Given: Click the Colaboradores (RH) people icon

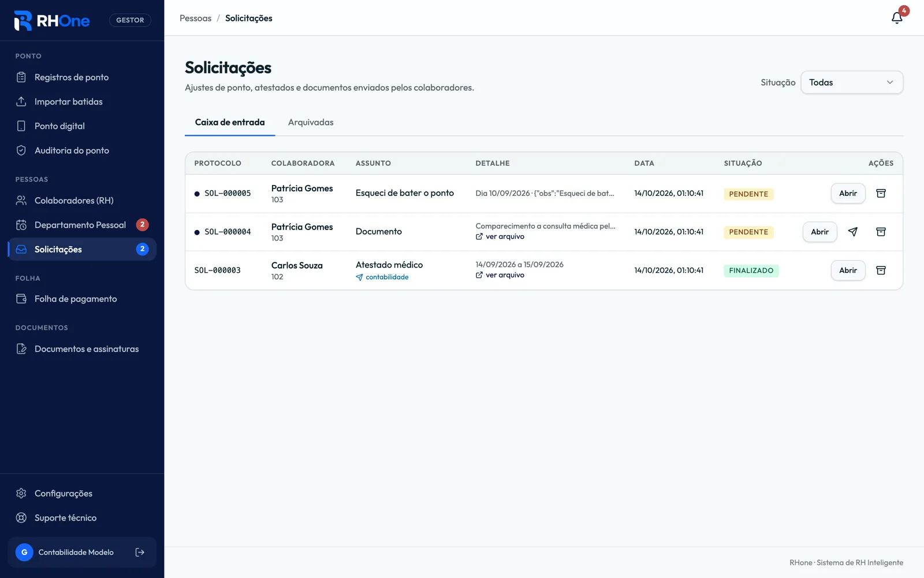Looking at the screenshot, I should [x=21, y=201].
